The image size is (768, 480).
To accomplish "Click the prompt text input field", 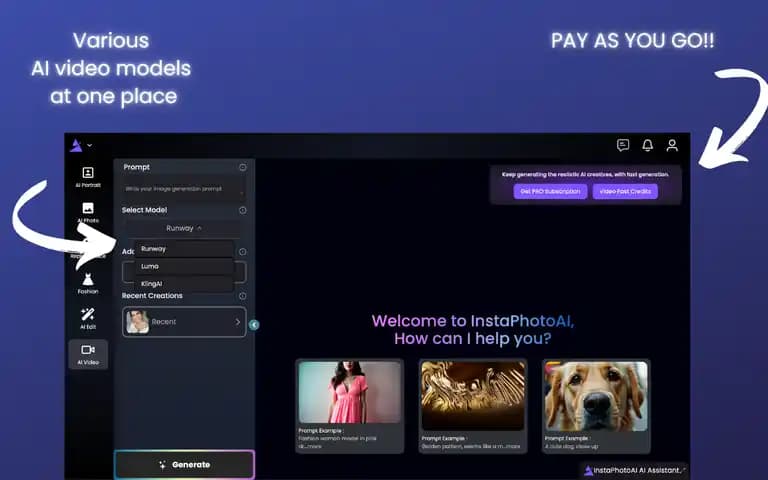I will click(x=184, y=189).
